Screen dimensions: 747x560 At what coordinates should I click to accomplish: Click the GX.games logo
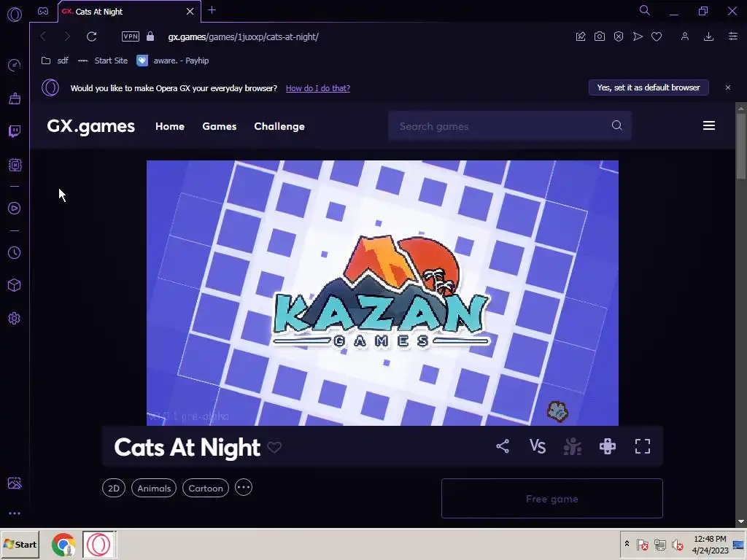point(90,126)
